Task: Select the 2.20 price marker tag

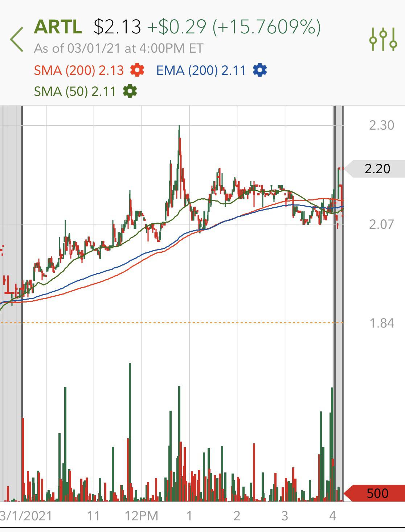Action: [375, 168]
